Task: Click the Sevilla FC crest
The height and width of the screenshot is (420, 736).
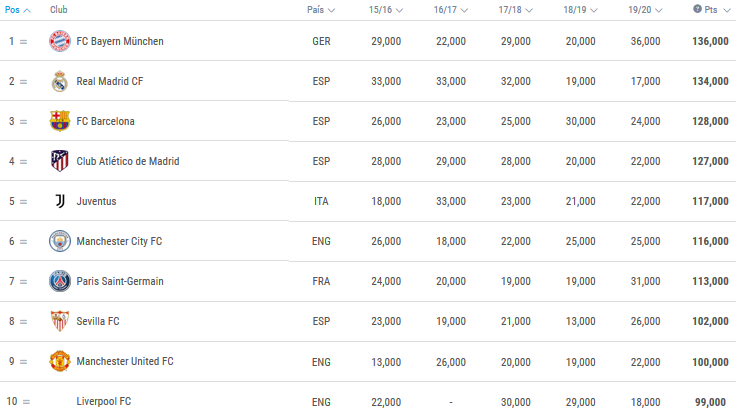Action: 60,321
